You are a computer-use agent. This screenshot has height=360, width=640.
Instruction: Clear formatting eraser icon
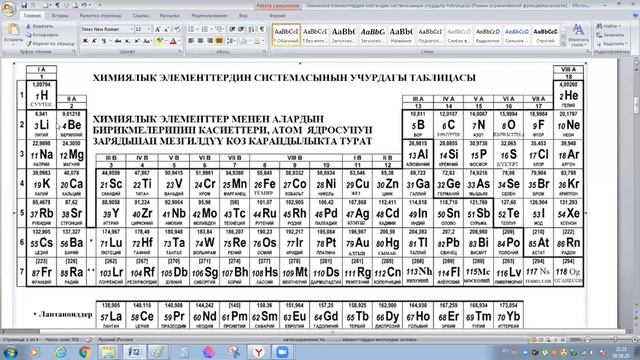177,29
